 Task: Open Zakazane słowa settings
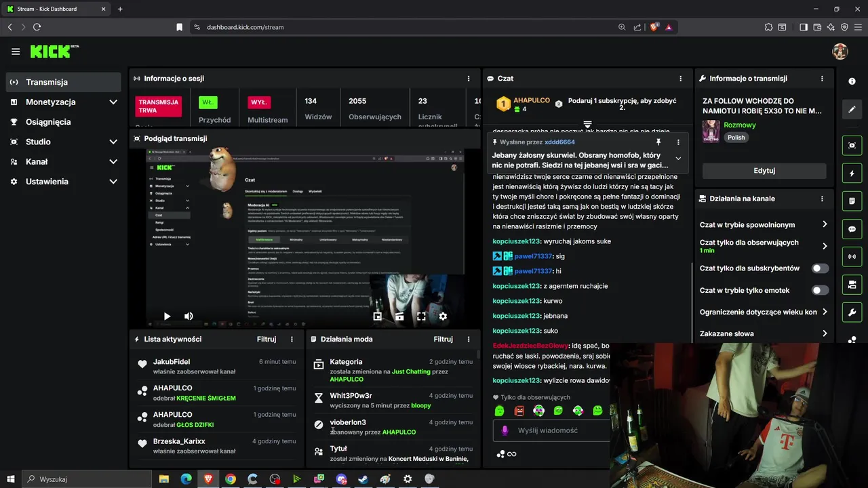pos(764,333)
